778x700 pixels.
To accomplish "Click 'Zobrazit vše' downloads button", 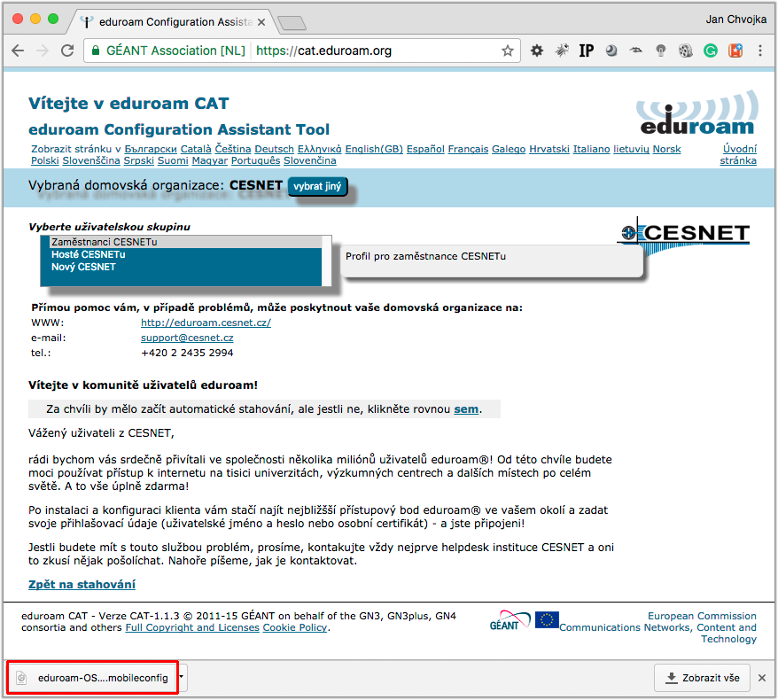I will coord(702,678).
